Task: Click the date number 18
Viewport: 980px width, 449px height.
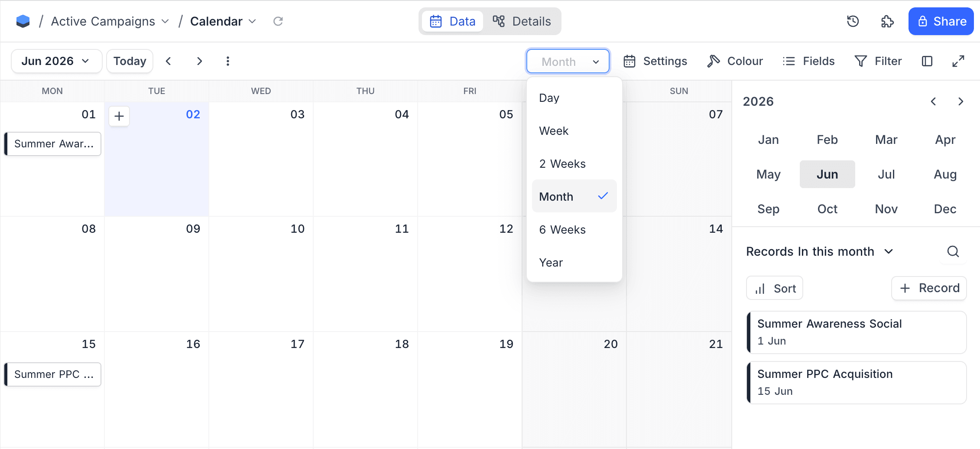Action: click(402, 344)
